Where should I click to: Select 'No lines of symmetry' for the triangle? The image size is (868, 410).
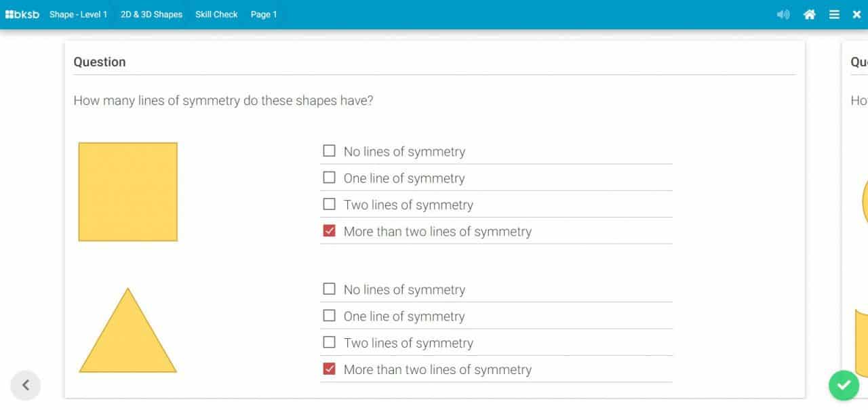[330, 289]
